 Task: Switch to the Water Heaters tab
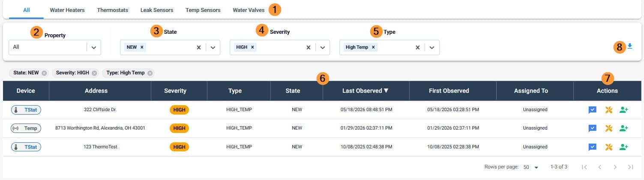click(x=67, y=10)
